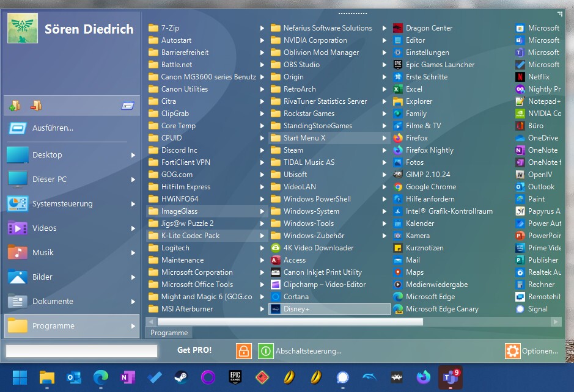This screenshot has width=574, height=392.
Task: Launch Steam from the taskbar
Action: (180, 378)
